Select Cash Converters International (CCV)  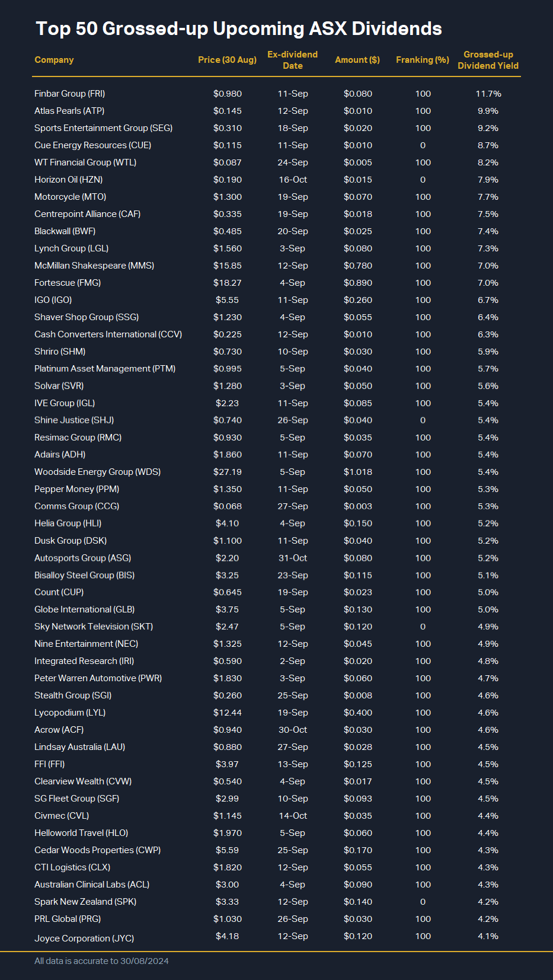(x=108, y=334)
